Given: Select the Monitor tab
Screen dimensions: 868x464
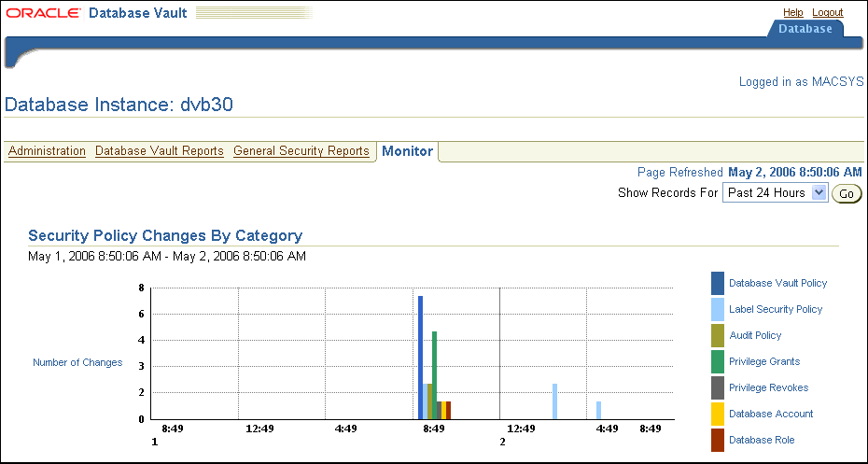Looking at the screenshot, I should 407,151.
